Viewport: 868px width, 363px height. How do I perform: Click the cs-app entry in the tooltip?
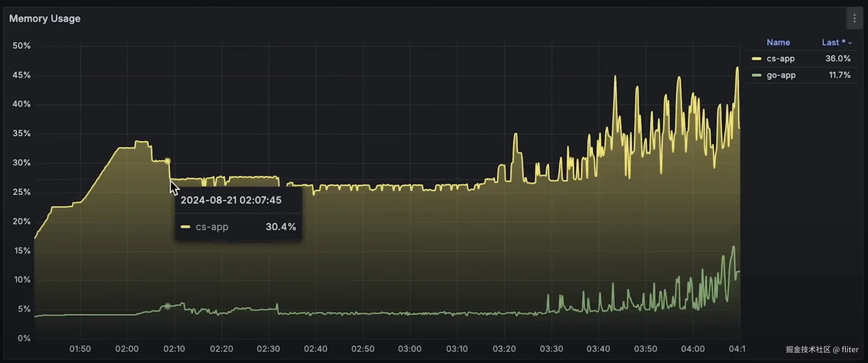(x=212, y=227)
